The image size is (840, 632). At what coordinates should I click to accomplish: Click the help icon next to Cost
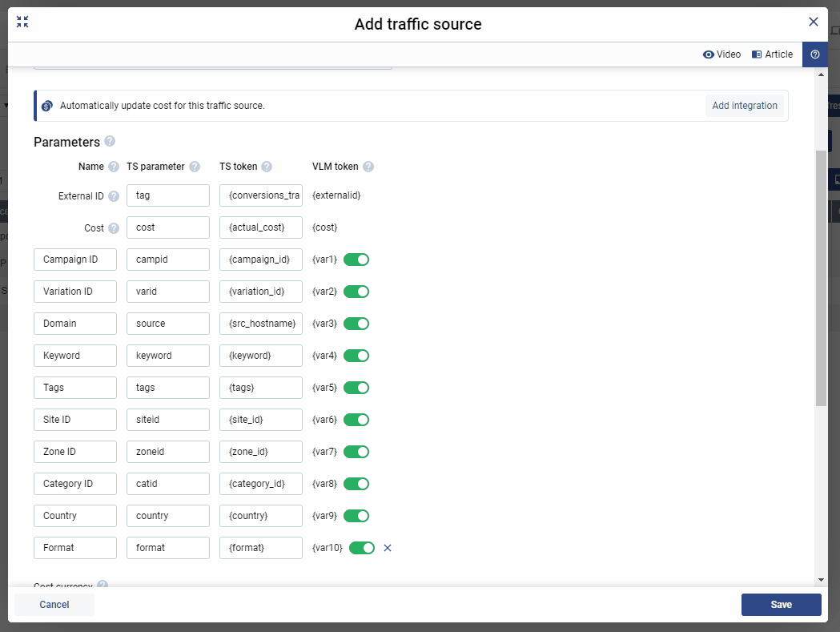pos(114,227)
